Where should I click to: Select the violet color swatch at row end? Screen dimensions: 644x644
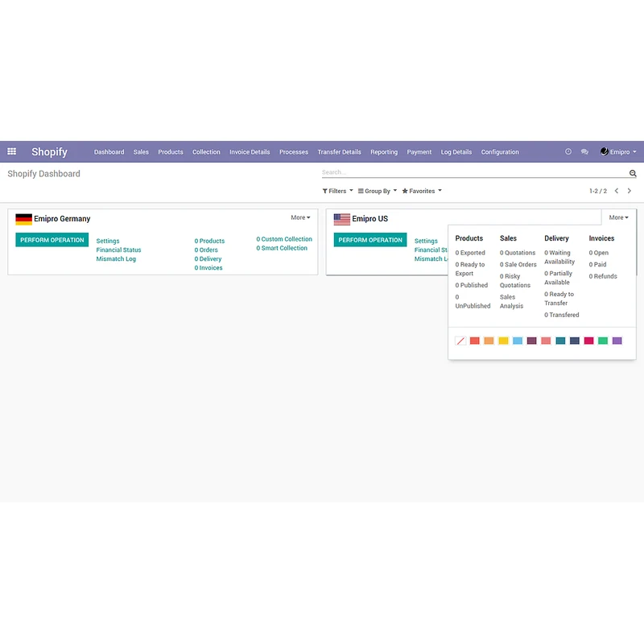(617, 341)
